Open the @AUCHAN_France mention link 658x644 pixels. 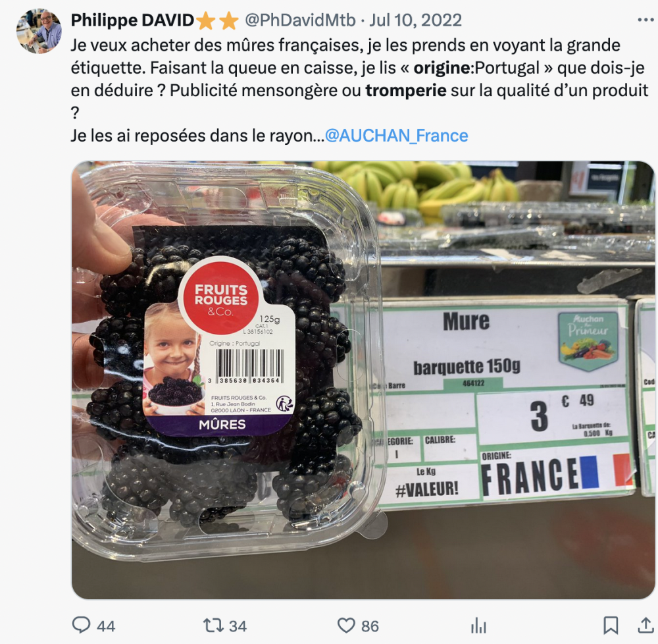397,136
